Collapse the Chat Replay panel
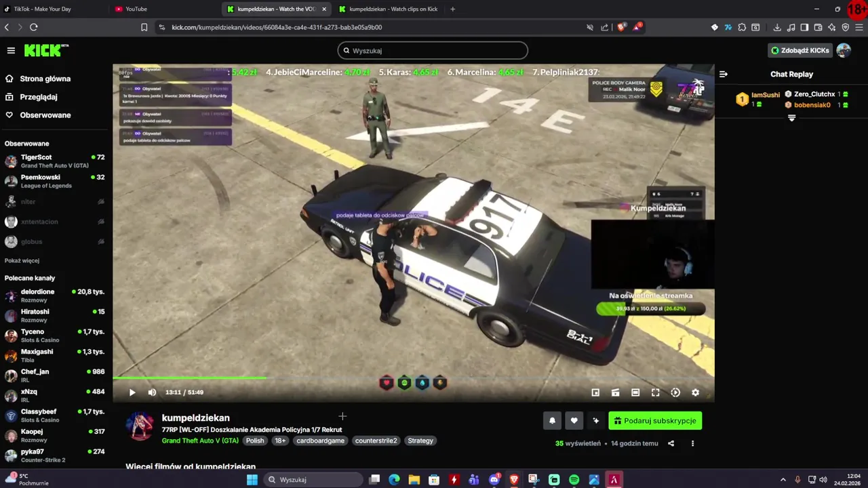 [724, 75]
